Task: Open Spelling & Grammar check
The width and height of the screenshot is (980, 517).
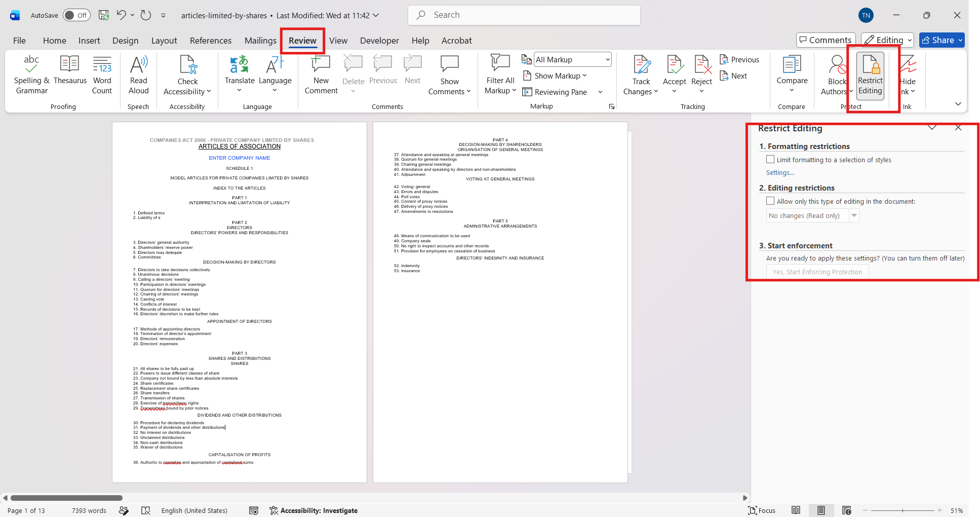Action: (31, 75)
